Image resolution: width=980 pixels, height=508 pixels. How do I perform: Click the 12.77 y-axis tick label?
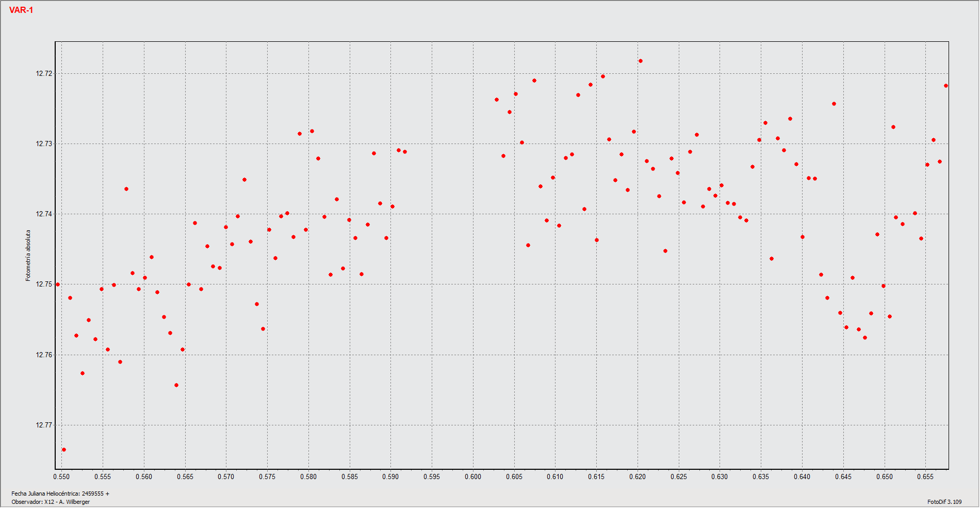tap(44, 425)
